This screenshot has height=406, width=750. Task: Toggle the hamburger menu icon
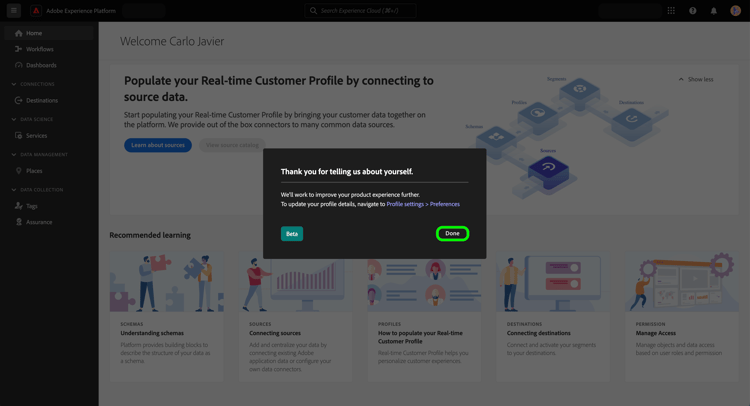point(14,11)
